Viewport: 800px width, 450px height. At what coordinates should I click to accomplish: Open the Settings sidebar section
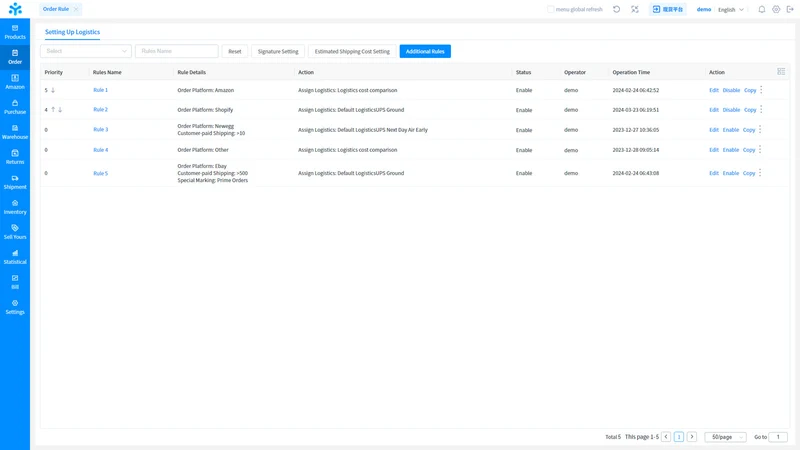point(15,307)
